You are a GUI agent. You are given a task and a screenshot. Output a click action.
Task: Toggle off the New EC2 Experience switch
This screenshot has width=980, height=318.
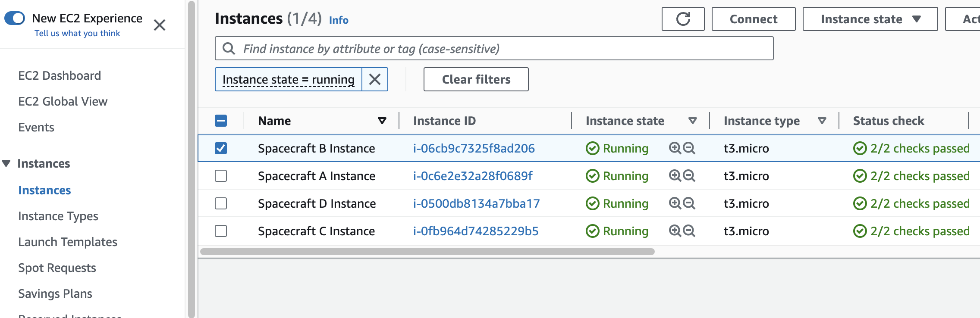pyautogui.click(x=15, y=18)
